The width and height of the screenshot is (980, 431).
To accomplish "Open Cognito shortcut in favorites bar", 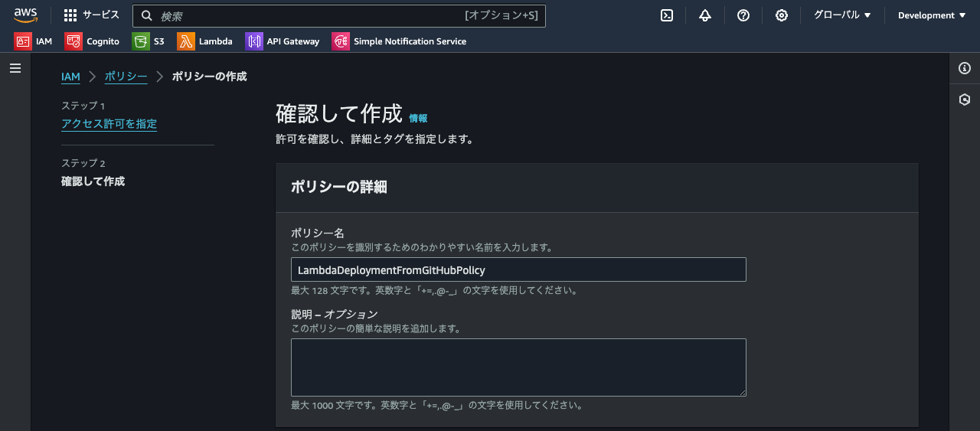I will (x=93, y=41).
